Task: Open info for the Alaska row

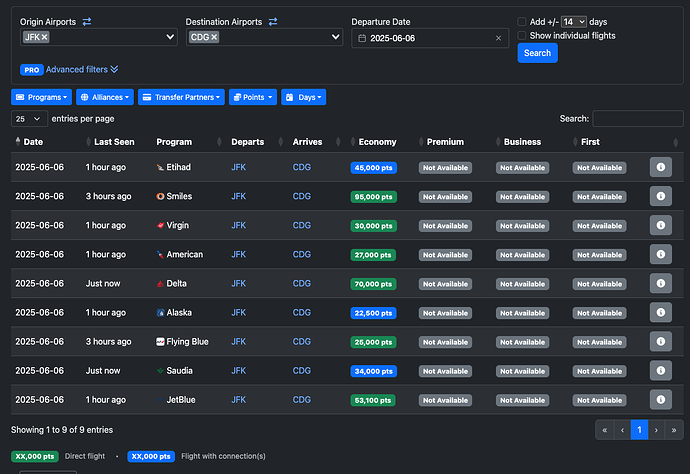Action: [x=661, y=312]
